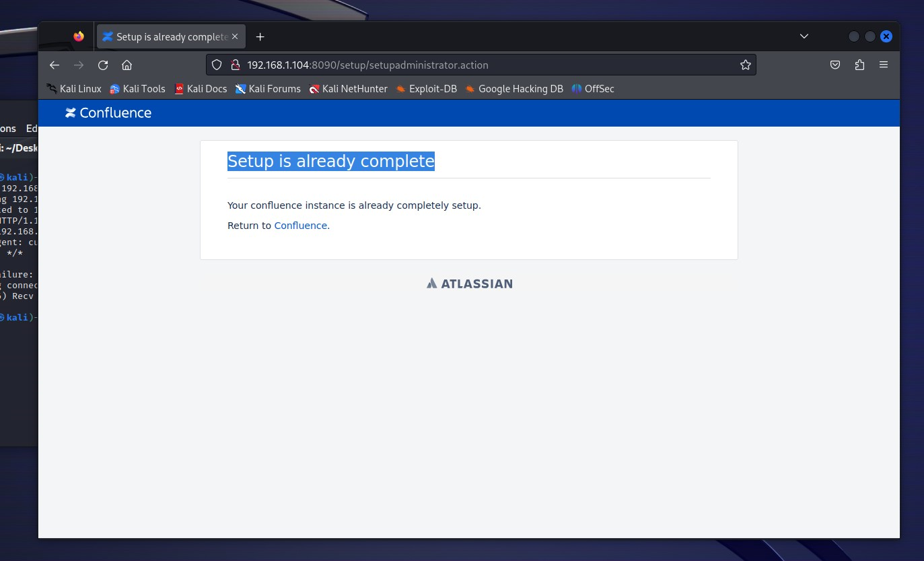Select the 'Setup is already complete' tab
Screen dimensions: 924x561
coord(171,36)
